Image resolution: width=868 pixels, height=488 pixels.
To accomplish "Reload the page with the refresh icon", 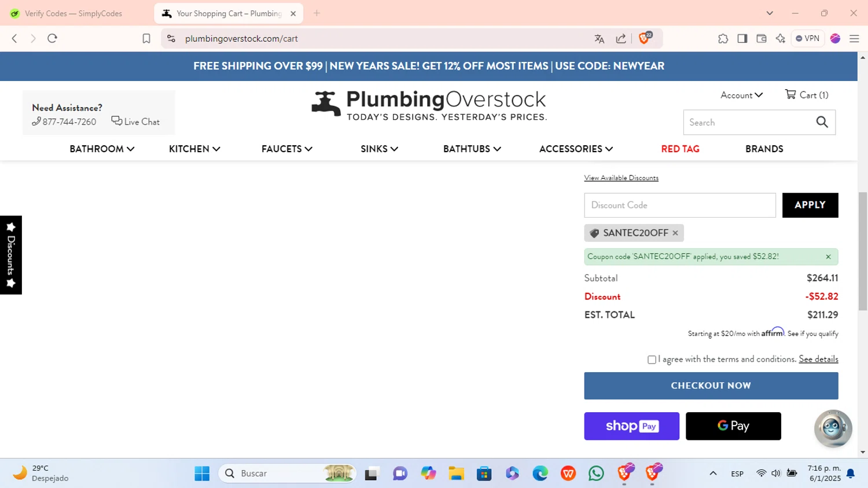I will point(52,38).
